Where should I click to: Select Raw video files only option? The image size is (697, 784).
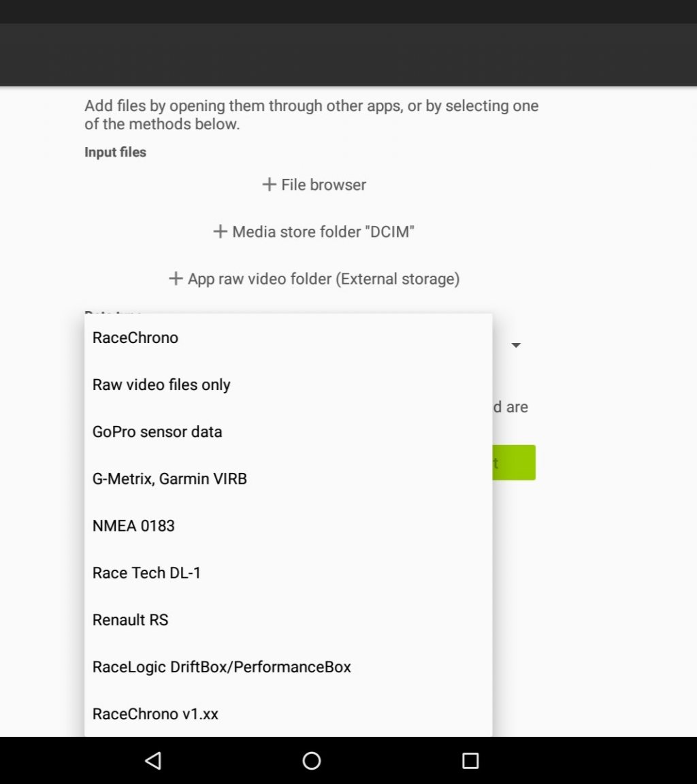289,385
